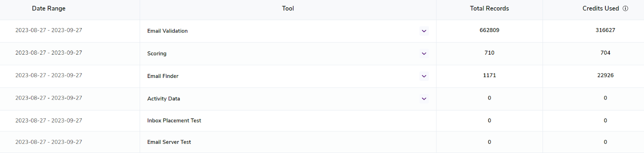Select the 1171 total records value
This screenshot has width=644, height=153.
pyautogui.click(x=489, y=75)
